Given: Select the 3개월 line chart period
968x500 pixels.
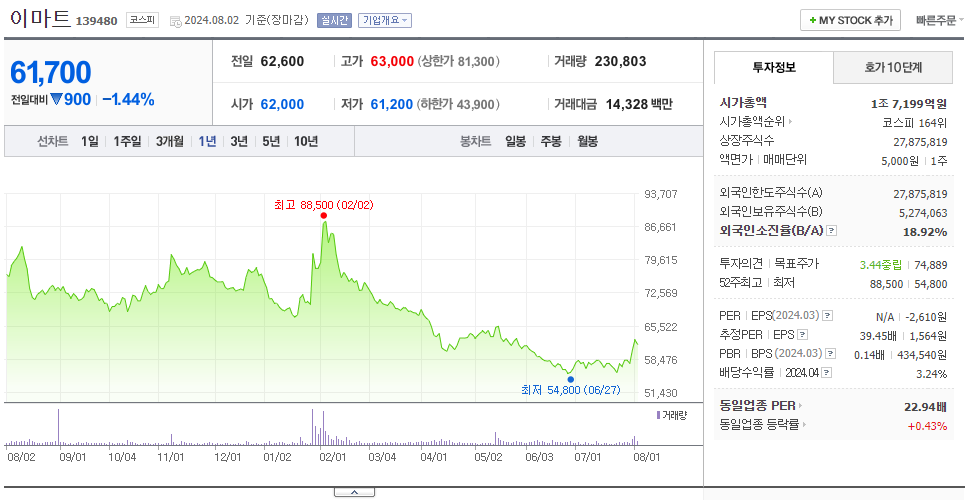Looking at the screenshot, I should 170,141.
